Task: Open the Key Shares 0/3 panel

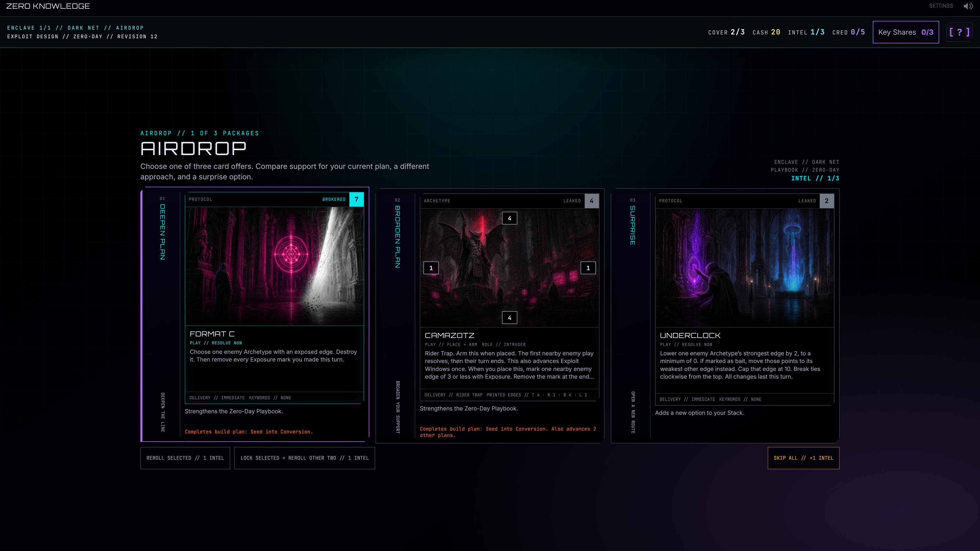Action: pyautogui.click(x=905, y=32)
